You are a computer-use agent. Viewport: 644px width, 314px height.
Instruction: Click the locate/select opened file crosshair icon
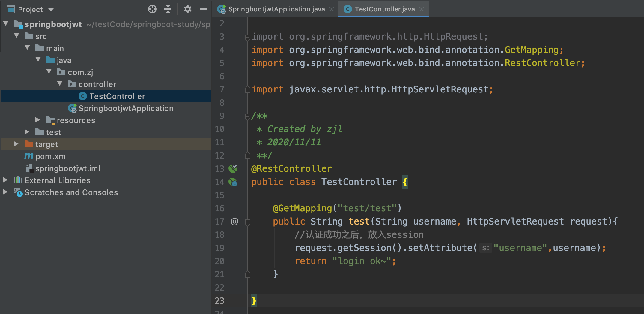(x=152, y=9)
